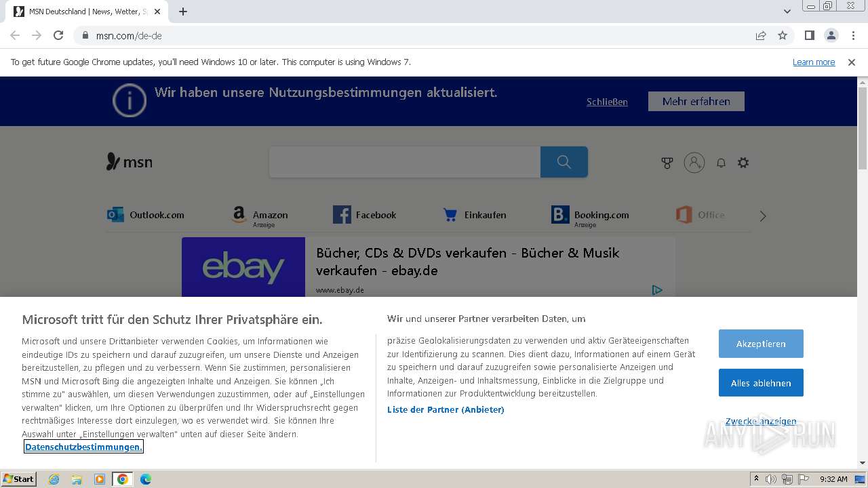This screenshot has width=868, height=488.
Task: Click scrollbar down arrow
Action: pyautogui.click(x=863, y=464)
